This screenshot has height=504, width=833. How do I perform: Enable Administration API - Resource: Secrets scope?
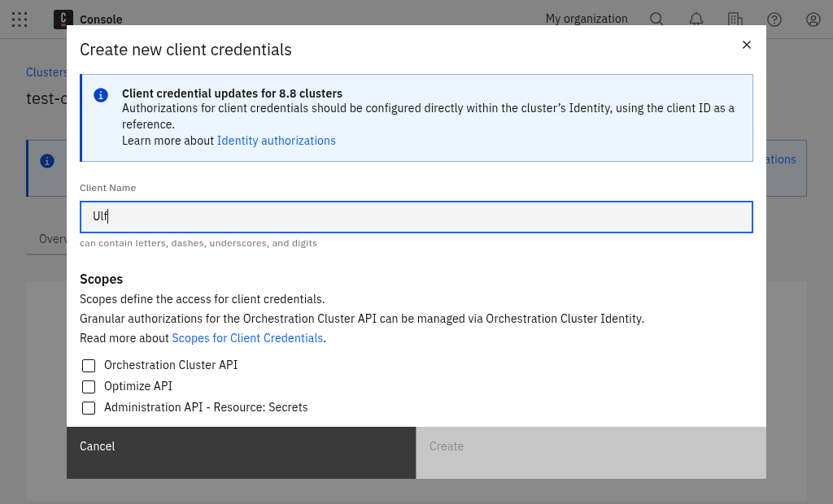coord(89,407)
